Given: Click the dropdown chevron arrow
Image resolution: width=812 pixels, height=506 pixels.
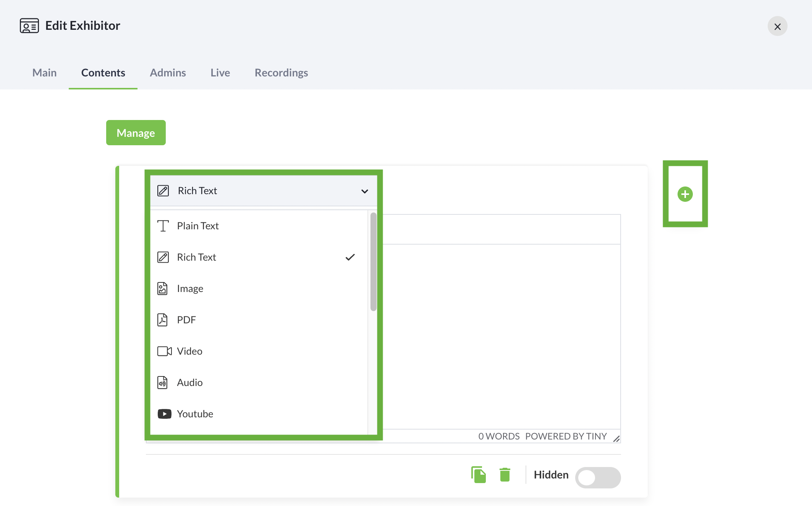Looking at the screenshot, I should coord(365,191).
